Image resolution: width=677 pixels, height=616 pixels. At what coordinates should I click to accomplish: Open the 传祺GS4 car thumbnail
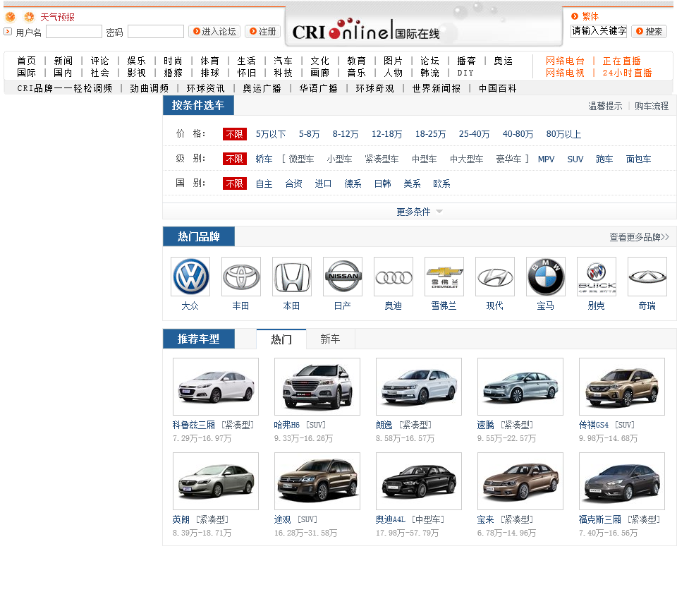(x=622, y=387)
